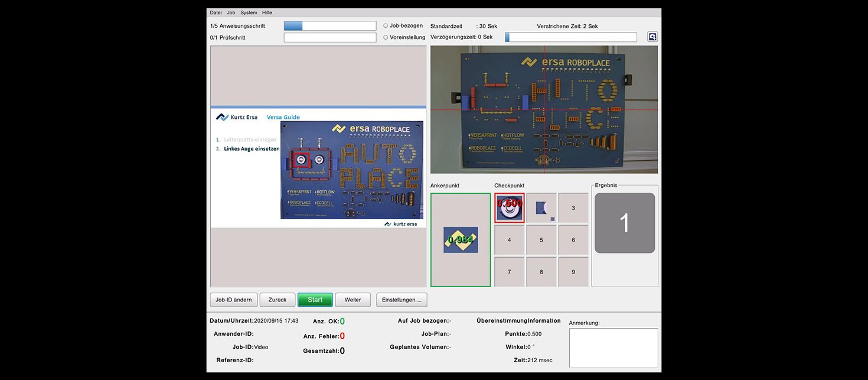
Task: Open the Hilfe menu
Action: pyautogui.click(x=267, y=12)
